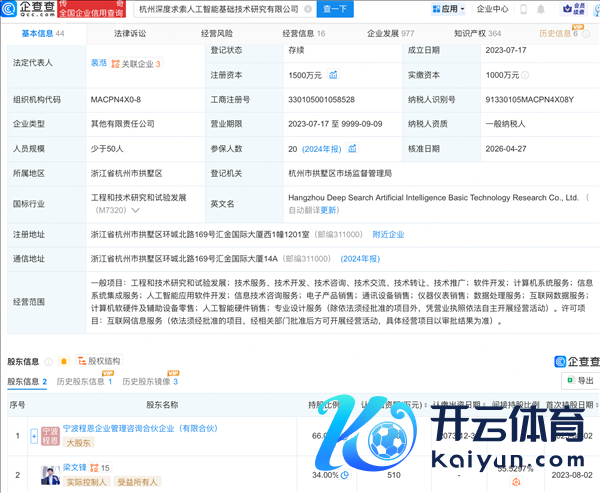Switch to the 基本信息 tab
Viewport: 600px width, 493px height.
pos(42,34)
